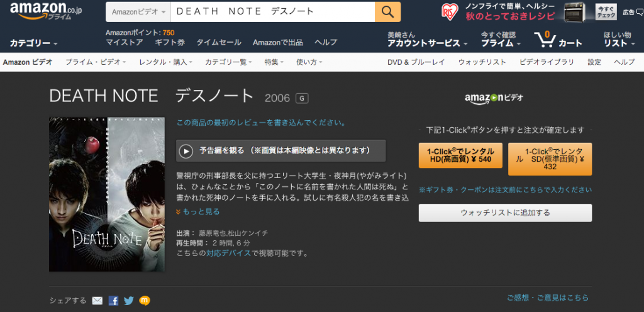Open the Amazonビデオ search category dropdown
The image size is (644, 312).
point(138,12)
